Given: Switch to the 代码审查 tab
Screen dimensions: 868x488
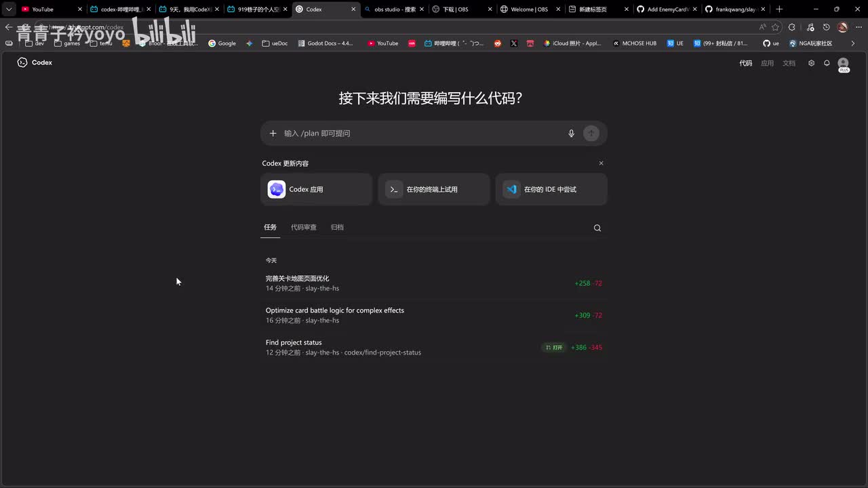Looking at the screenshot, I should pyautogui.click(x=304, y=227).
